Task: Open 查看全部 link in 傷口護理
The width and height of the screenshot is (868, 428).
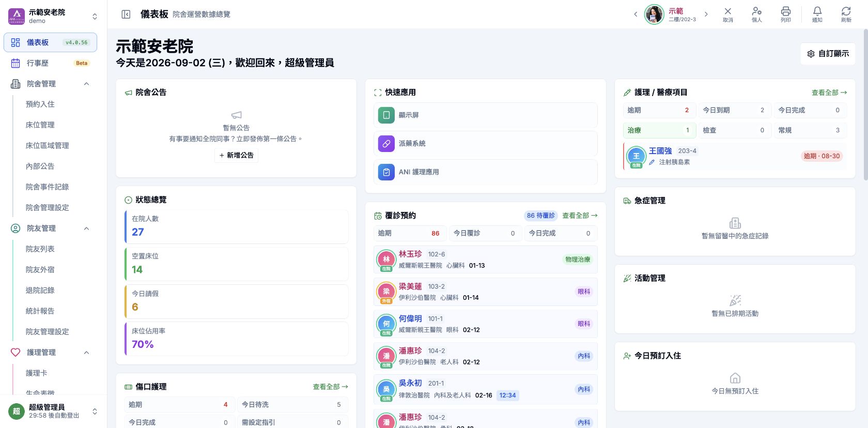Action: 330,387
